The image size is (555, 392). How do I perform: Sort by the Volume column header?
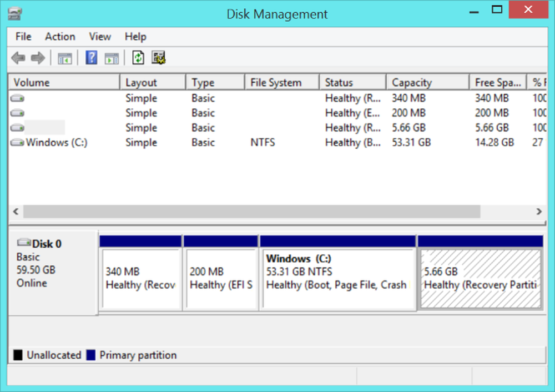pyautogui.click(x=64, y=83)
